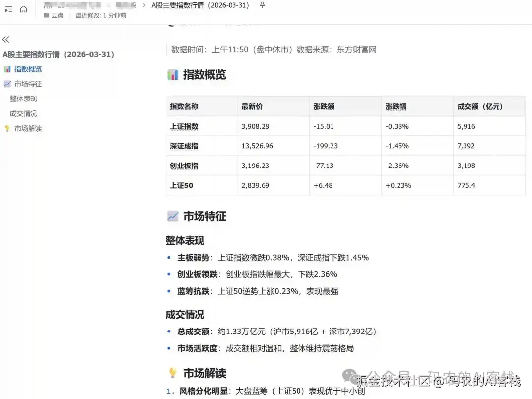Jump to 指数概览 in outline
Screen dimensions: 532x399
click(28, 69)
